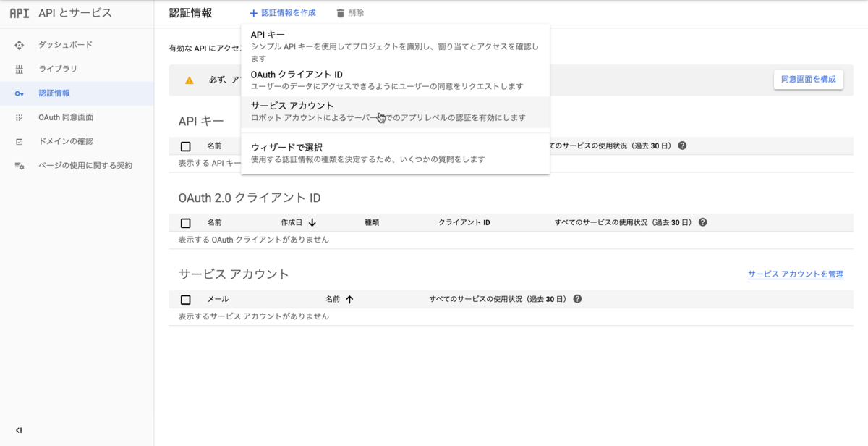
Task: Click the API logo icon in sidebar header
Action: [x=20, y=13]
